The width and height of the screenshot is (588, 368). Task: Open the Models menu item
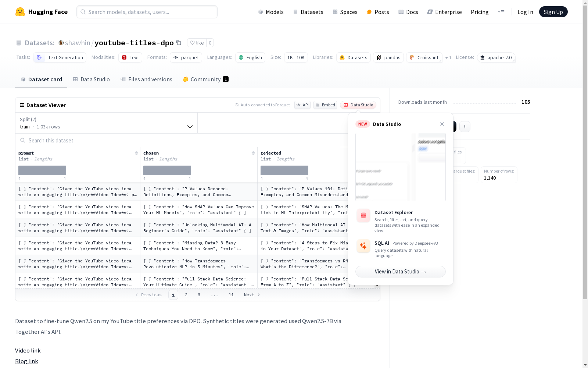(271, 12)
